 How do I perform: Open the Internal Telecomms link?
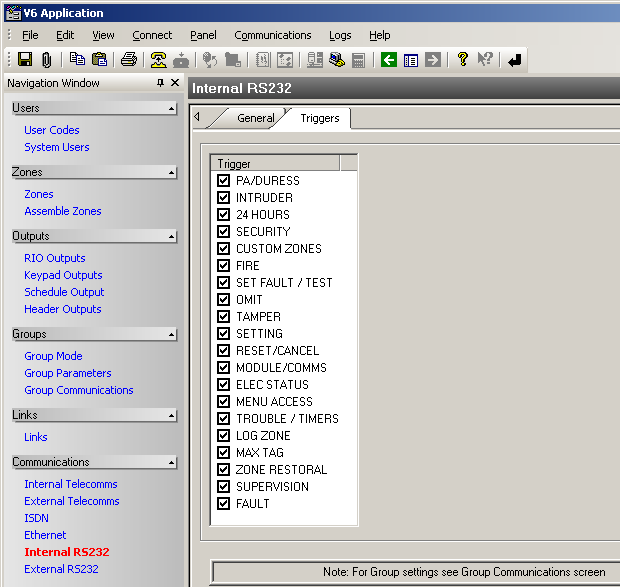(x=71, y=484)
